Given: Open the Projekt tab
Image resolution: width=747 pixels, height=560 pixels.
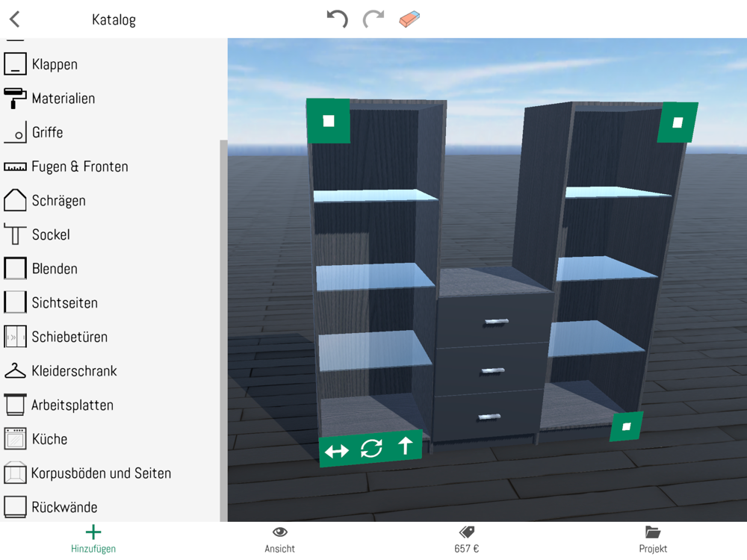Looking at the screenshot, I should [x=653, y=540].
